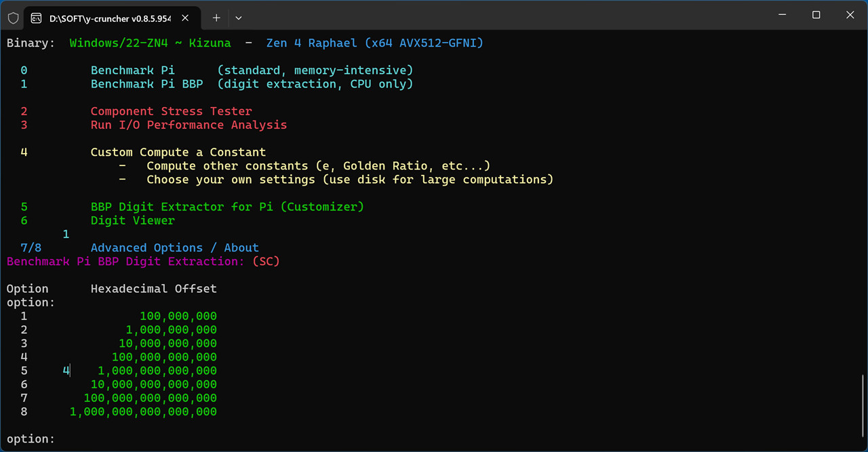Click menu number '7/8' entry
868x452 pixels.
31,248
